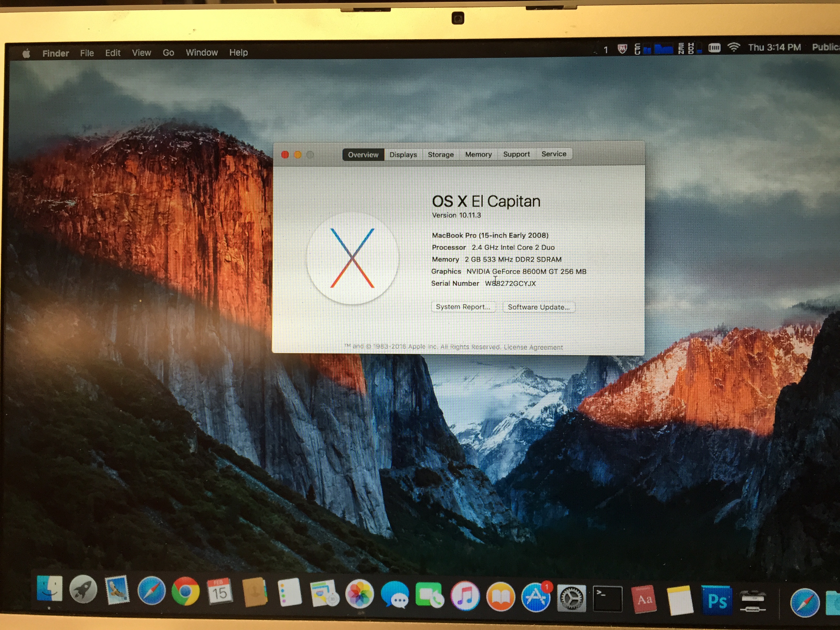This screenshot has width=840, height=630.
Task: Open the Apple menu
Action: pos(26,54)
